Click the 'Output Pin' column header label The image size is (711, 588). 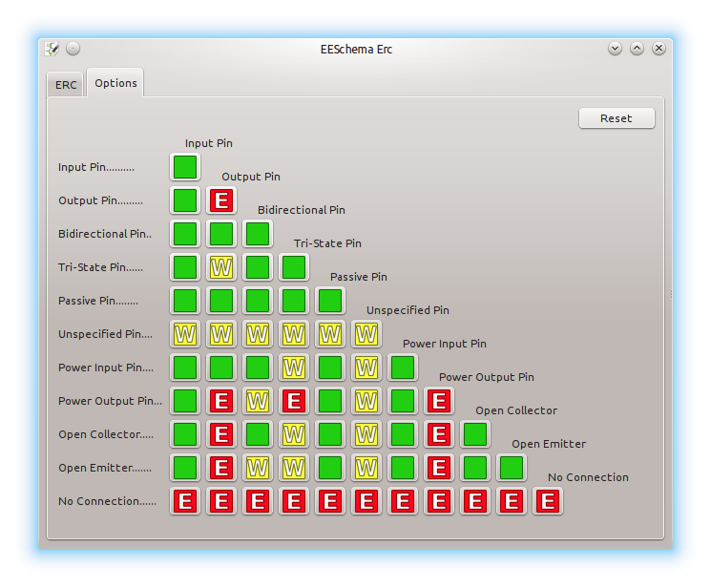point(251,177)
